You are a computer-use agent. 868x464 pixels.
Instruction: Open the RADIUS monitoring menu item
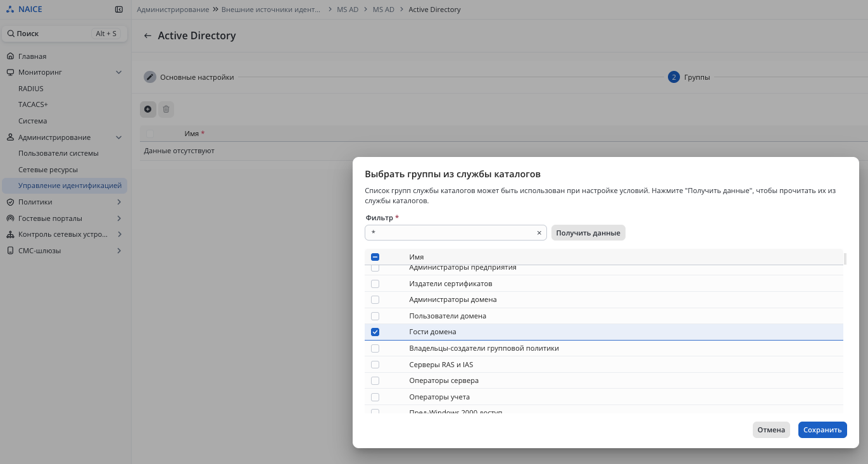point(31,89)
